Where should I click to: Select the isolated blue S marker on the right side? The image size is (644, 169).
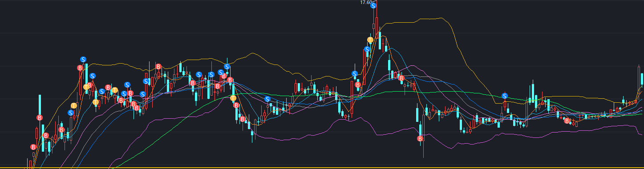point(505,96)
